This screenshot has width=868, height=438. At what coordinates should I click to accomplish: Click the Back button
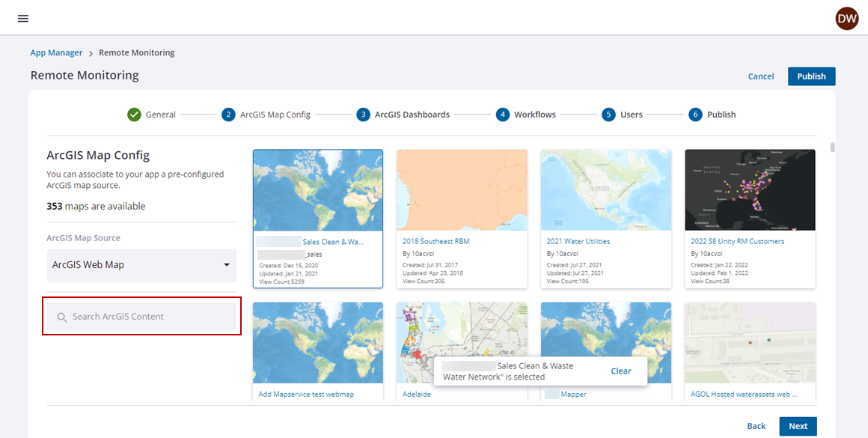[x=756, y=426]
